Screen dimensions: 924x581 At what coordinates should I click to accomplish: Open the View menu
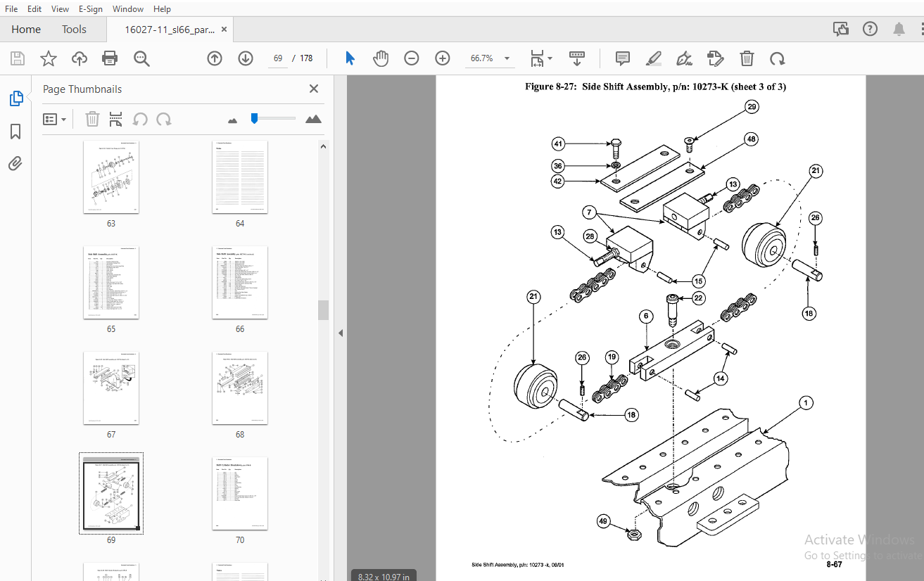pos(61,9)
